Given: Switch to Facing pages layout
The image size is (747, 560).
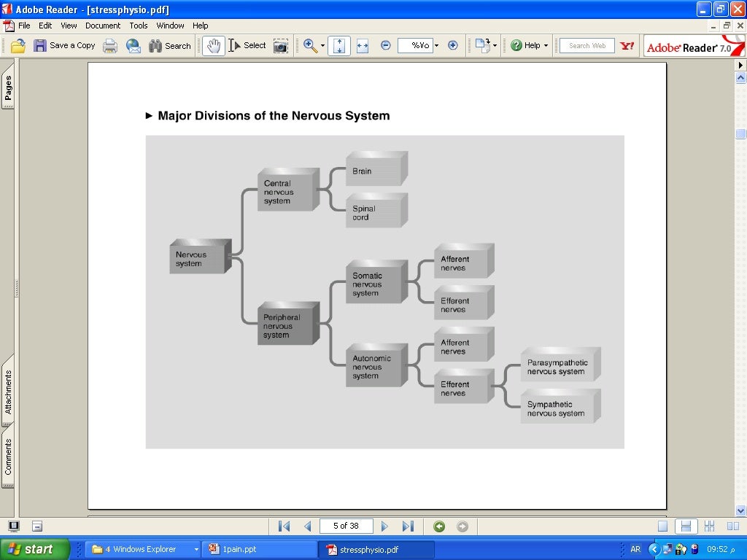Looking at the screenshot, I should tap(733, 526).
